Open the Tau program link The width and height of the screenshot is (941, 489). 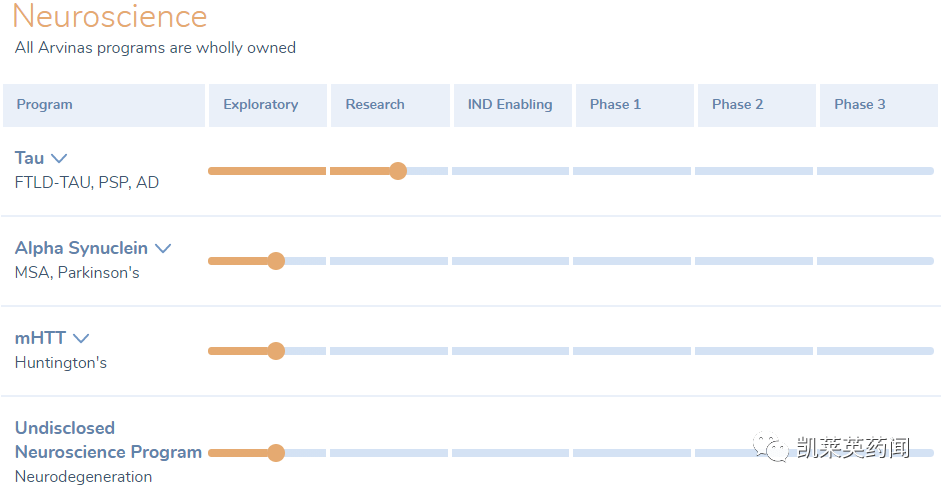(x=29, y=158)
